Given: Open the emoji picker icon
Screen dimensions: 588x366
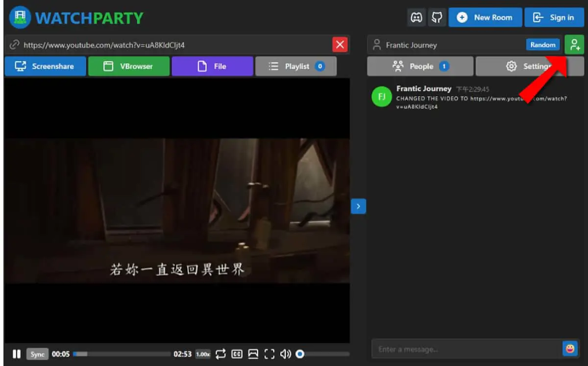Looking at the screenshot, I should (570, 349).
